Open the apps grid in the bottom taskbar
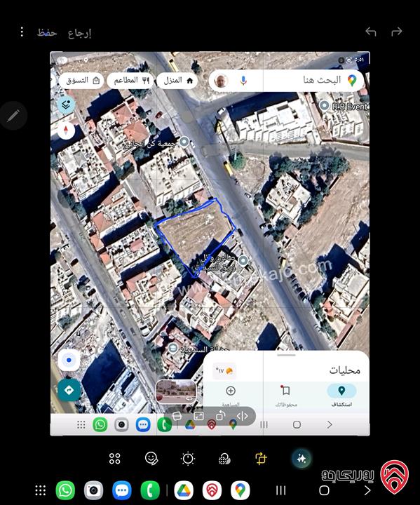The image size is (420, 505). [x=40, y=490]
